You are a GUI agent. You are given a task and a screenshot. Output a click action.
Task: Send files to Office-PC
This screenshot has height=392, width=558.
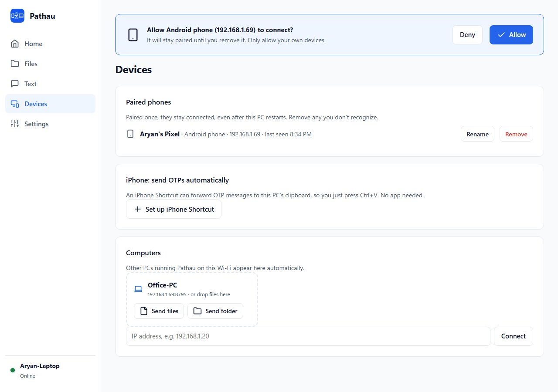tap(159, 311)
